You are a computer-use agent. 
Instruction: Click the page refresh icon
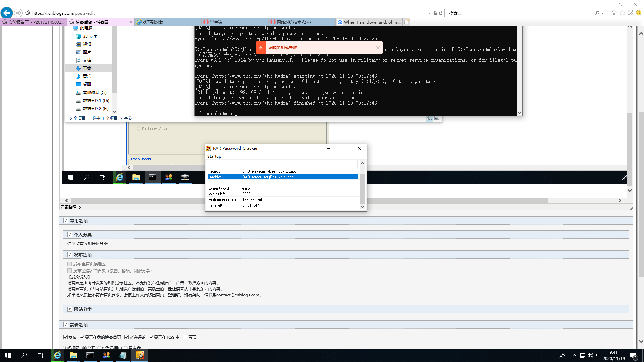(441, 13)
